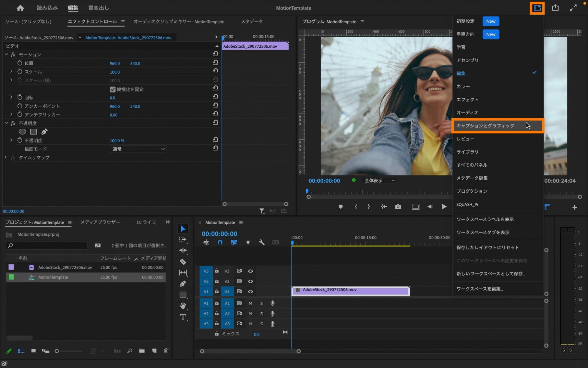Click the project panel search field
This screenshot has height=368, width=588.
pyautogui.click(x=47, y=245)
